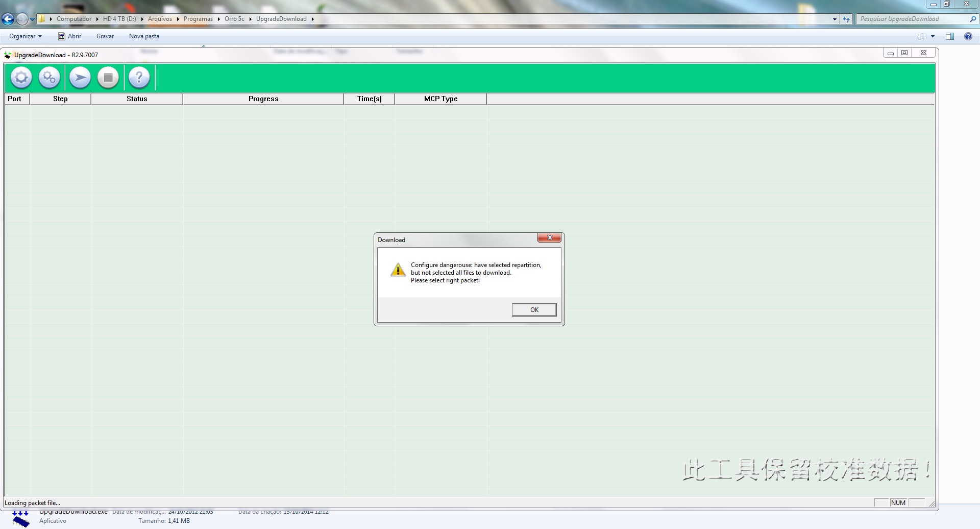Close the Download warning dialog
The height and width of the screenshot is (529, 980).
(549, 238)
